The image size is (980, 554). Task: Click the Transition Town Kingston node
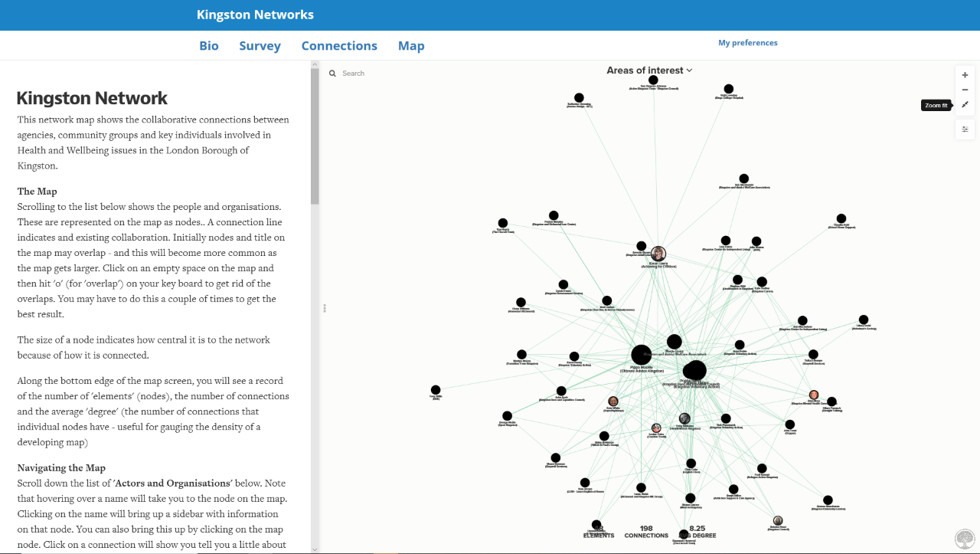point(521,355)
